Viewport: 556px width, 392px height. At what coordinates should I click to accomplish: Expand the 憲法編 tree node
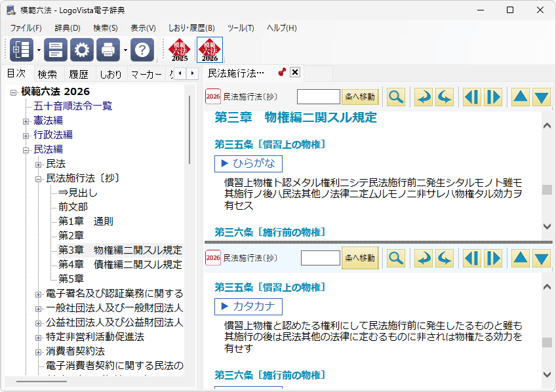point(26,121)
